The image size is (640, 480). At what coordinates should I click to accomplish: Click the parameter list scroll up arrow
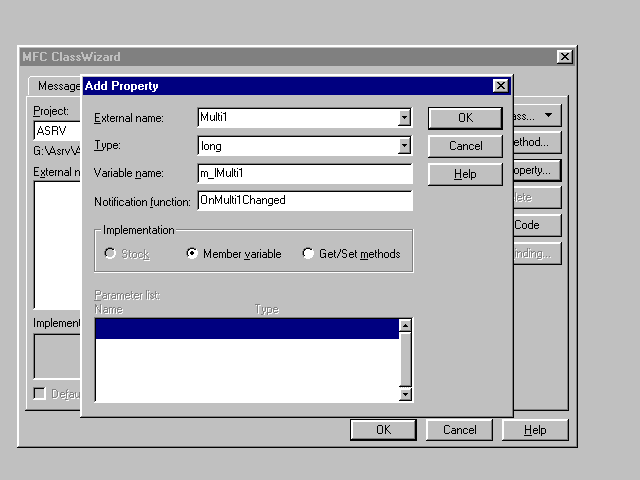pyautogui.click(x=405, y=325)
